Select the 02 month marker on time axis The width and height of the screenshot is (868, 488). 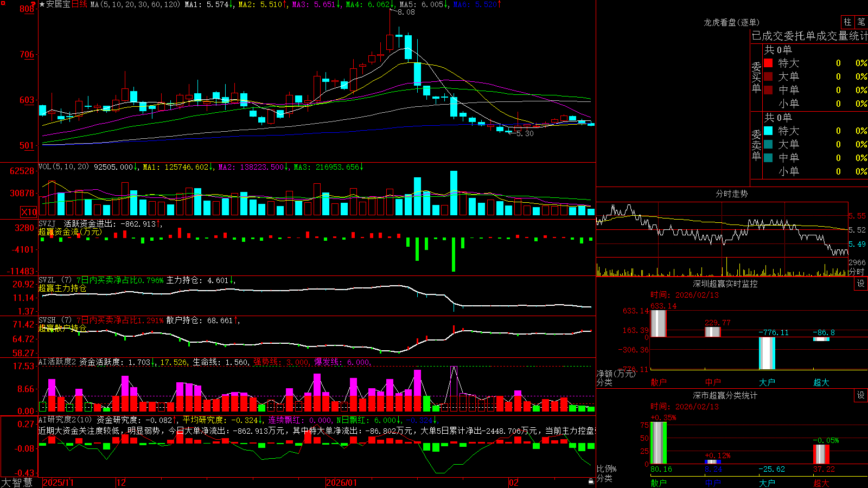tap(513, 483)
